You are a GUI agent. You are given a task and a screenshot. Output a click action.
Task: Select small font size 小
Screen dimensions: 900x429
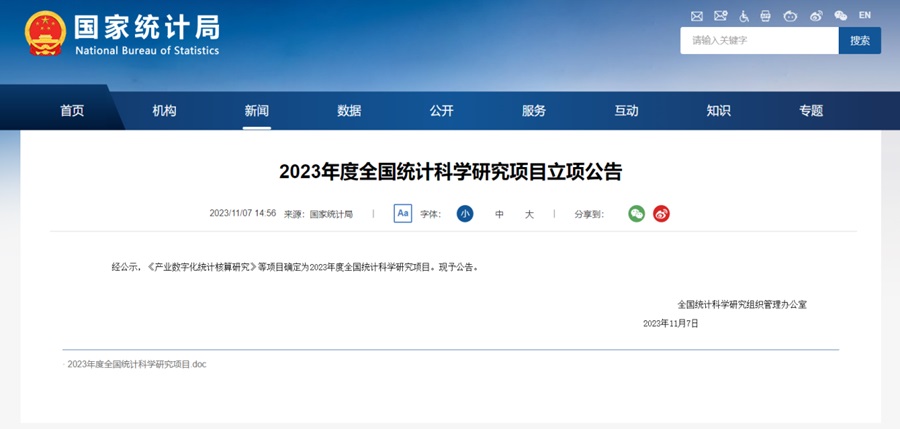coord(465,213)
